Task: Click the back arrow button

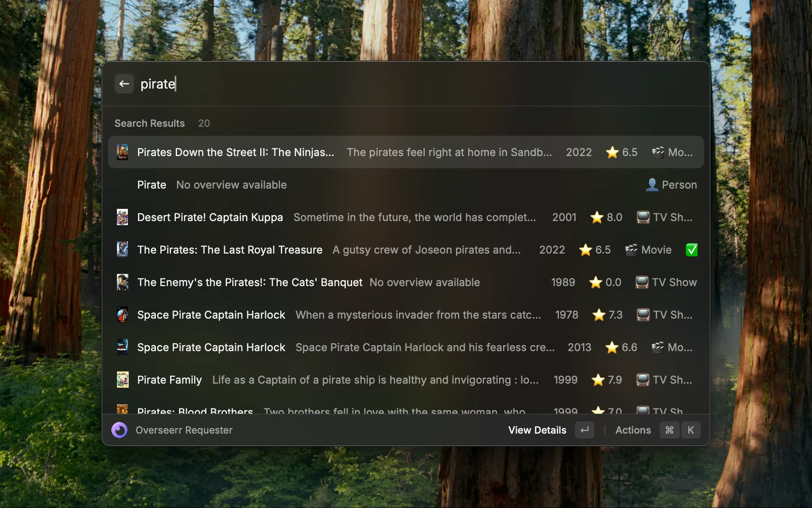Action: pyautogui.click(x=124, y=84)
